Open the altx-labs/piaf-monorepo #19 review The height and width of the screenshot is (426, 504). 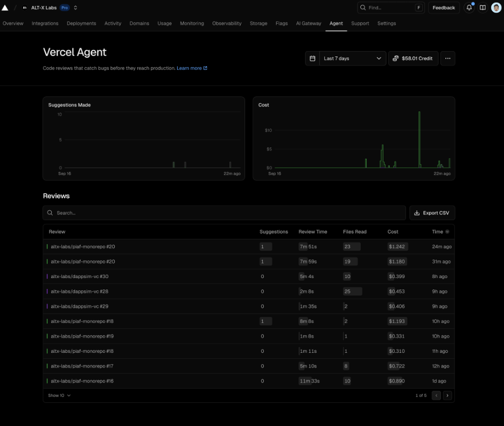[x=249, y=336]
